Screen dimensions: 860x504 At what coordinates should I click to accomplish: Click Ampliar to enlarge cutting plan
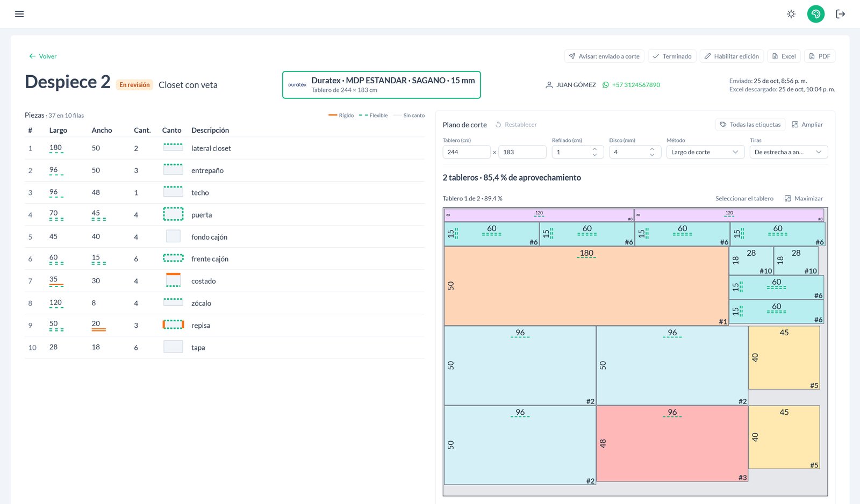tap(807, 125)
